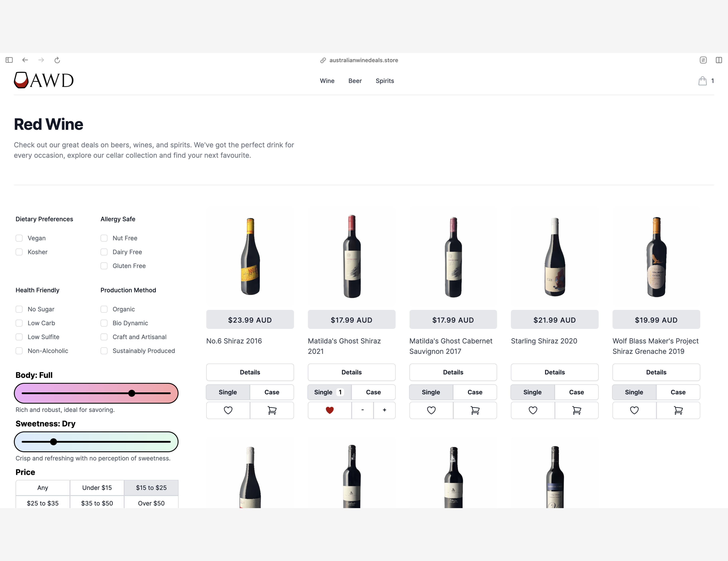The width and height of the screenshot is (728, 561).
Task: Click the browser forward arrow
Action: [x=41, y=60]
